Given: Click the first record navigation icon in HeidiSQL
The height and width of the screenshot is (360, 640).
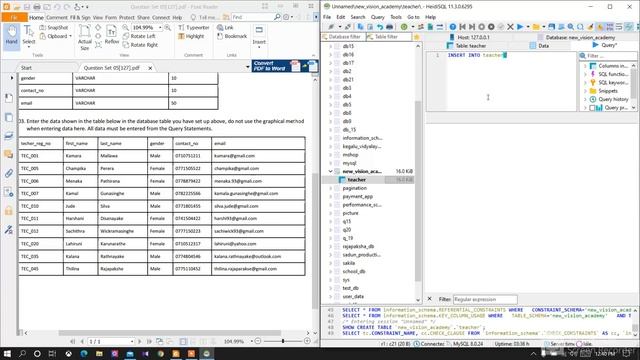Looking at the screenshot, I should [x=462, y=27].
